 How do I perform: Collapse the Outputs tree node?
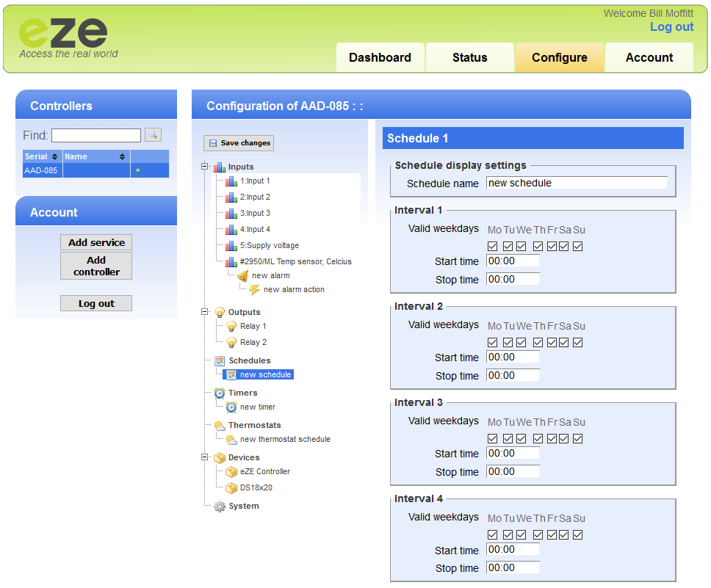tap(205, 312)
